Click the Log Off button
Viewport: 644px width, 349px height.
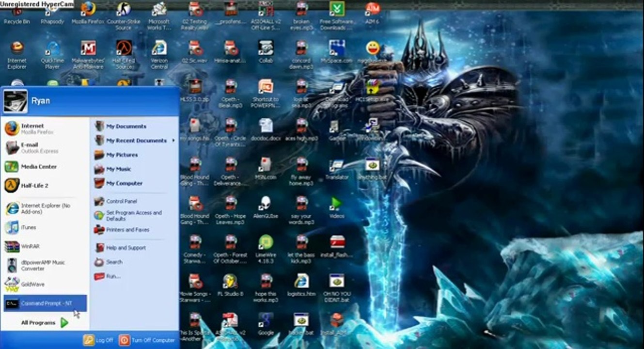pyautogui.click(x=98, y=340)
